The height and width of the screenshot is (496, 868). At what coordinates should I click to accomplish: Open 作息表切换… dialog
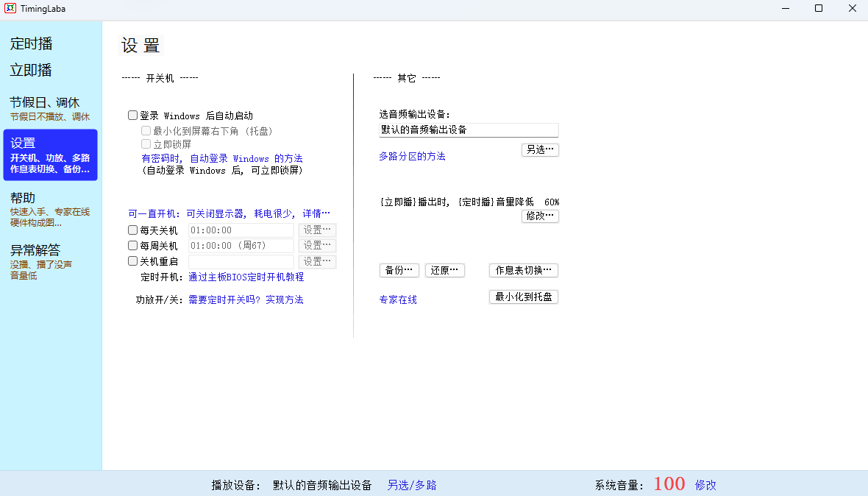tap(523, 270)
